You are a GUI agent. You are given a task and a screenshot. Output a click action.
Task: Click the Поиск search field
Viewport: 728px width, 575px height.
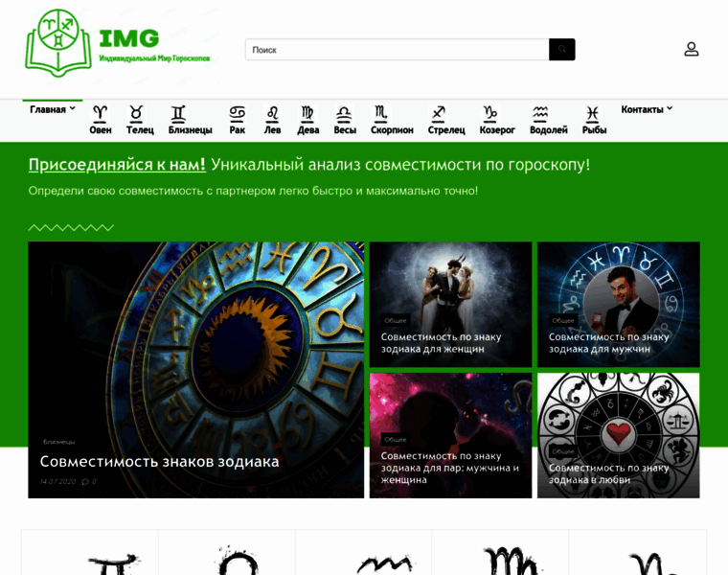[397, 49]
